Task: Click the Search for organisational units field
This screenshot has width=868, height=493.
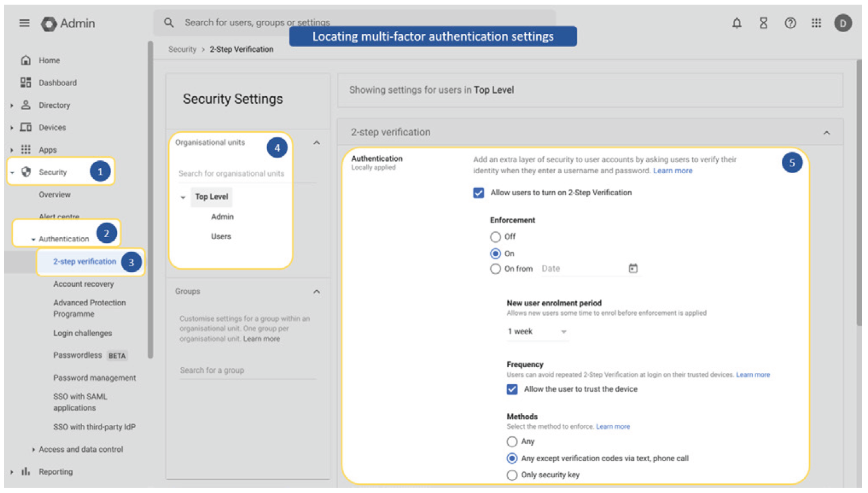Action: coord(247,174)
